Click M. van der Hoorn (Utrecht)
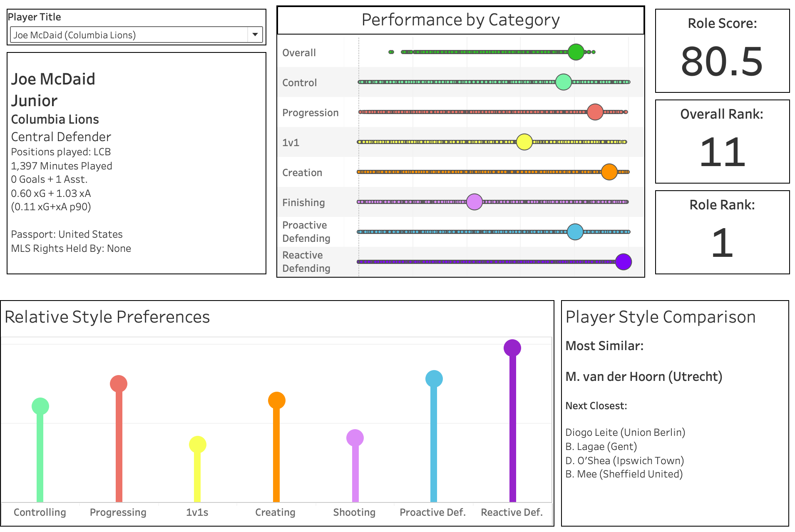This screenshot has width=795, height=532. (x=644, y=377)
